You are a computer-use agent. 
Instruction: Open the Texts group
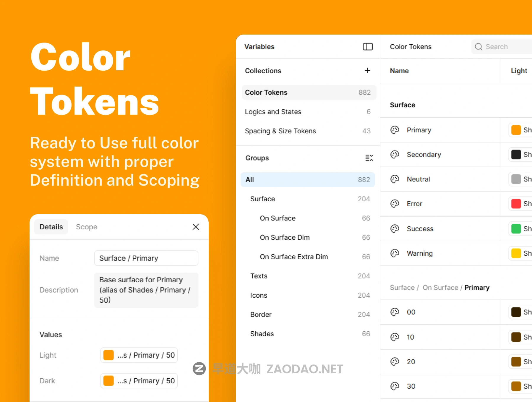(x=259, y=276)
